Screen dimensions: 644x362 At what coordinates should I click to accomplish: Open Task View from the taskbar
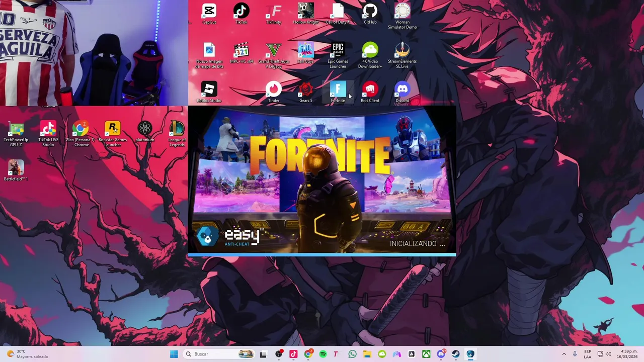(263, 354)
